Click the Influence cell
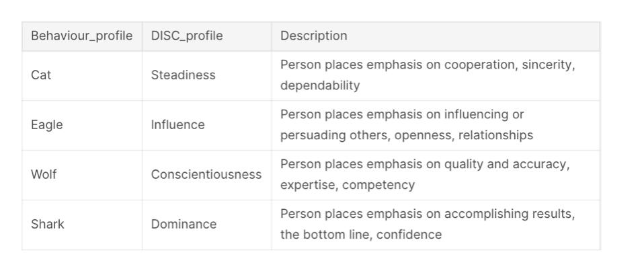This screenshot has height=273, width=644. pyautogui.click(x=206, y=125)
